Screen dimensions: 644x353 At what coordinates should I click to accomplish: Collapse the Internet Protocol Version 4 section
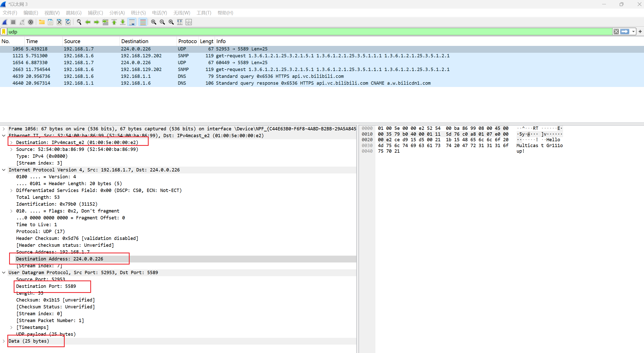[x=4, y=170]
